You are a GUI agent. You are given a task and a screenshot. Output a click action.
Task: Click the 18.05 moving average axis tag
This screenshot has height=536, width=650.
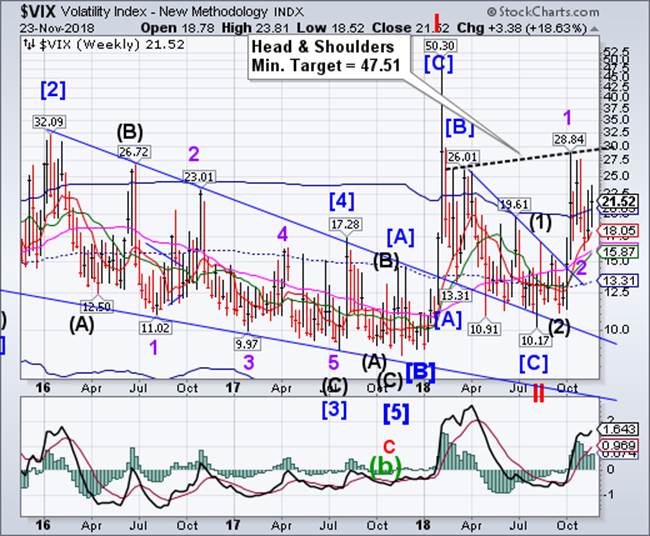618,231
